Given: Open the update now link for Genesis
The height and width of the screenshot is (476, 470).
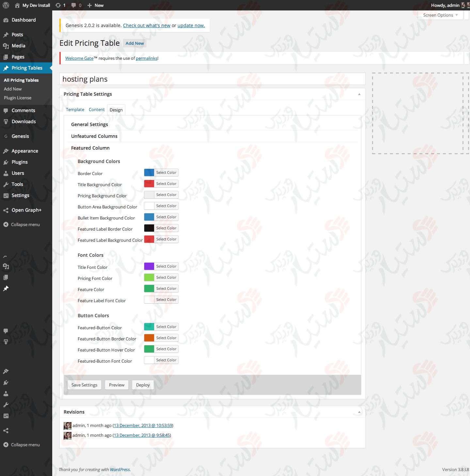Looking at the screenshot, I should tap(191, 25).
